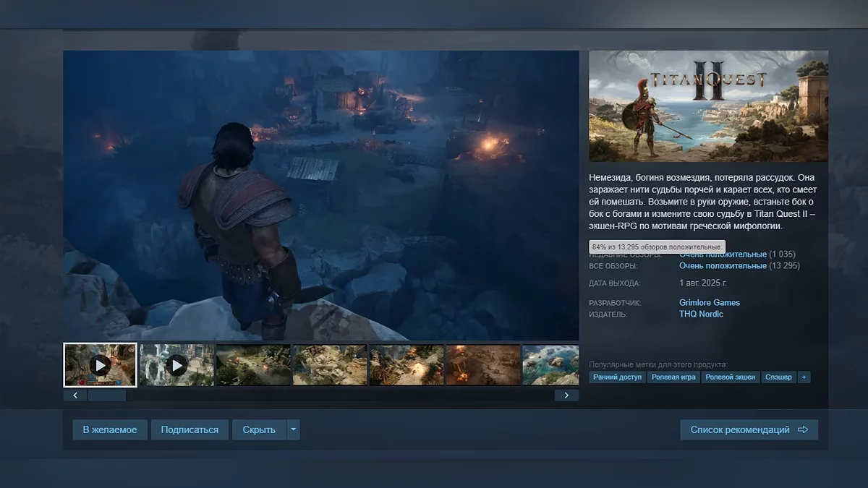Click the arrow icon on Список рекомендаций
The height and width of the screenshot is (488, 868).
[802, 429]
